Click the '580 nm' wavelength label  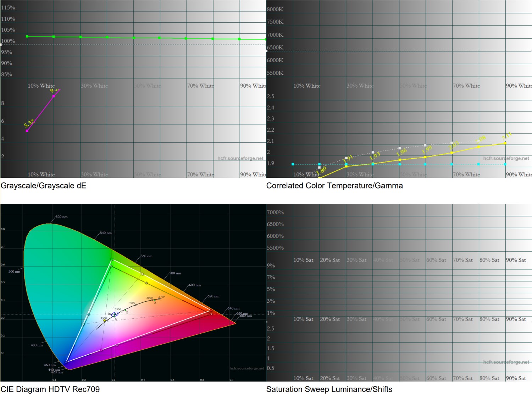(x=175, y=273)
